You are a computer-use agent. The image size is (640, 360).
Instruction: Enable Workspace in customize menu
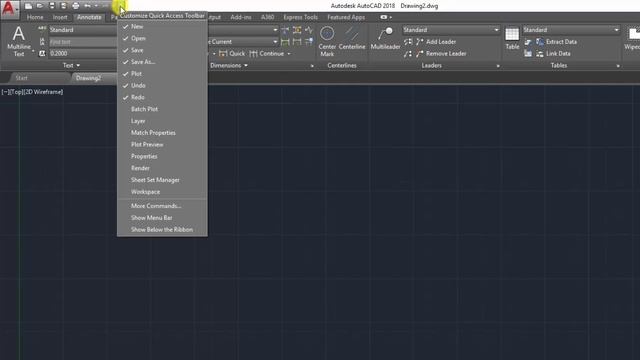coord(162,192)
